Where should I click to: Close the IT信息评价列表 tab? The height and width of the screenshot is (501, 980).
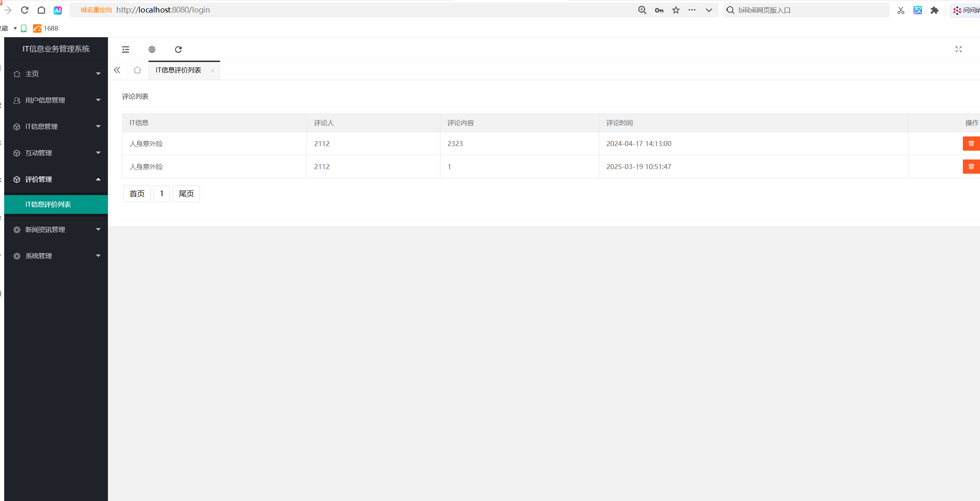click(212, 70)
